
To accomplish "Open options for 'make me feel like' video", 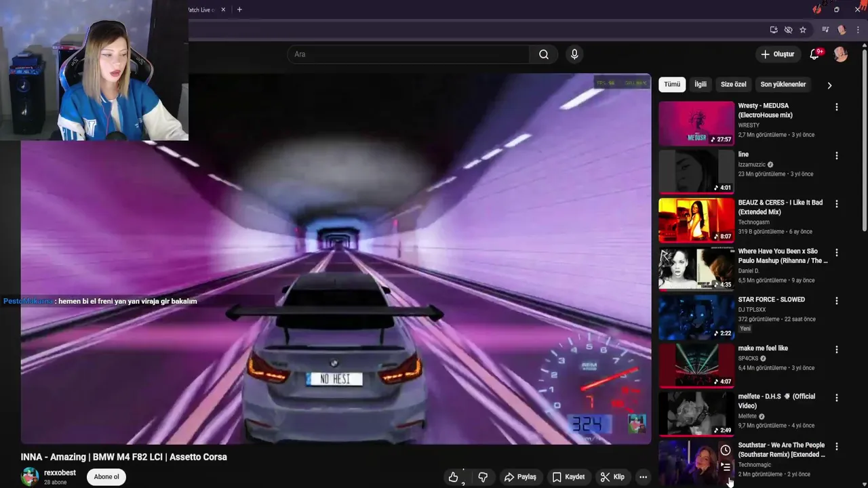I will click(837, 349).
